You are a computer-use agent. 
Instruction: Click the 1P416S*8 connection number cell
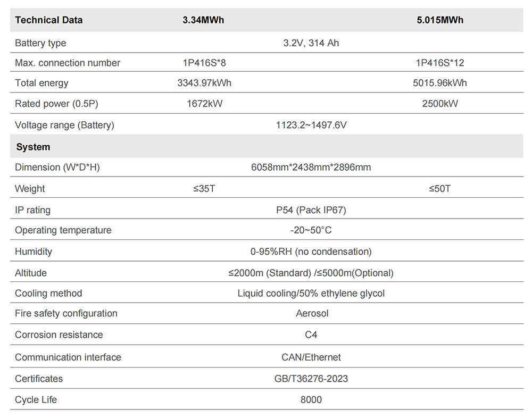[204, 63]
